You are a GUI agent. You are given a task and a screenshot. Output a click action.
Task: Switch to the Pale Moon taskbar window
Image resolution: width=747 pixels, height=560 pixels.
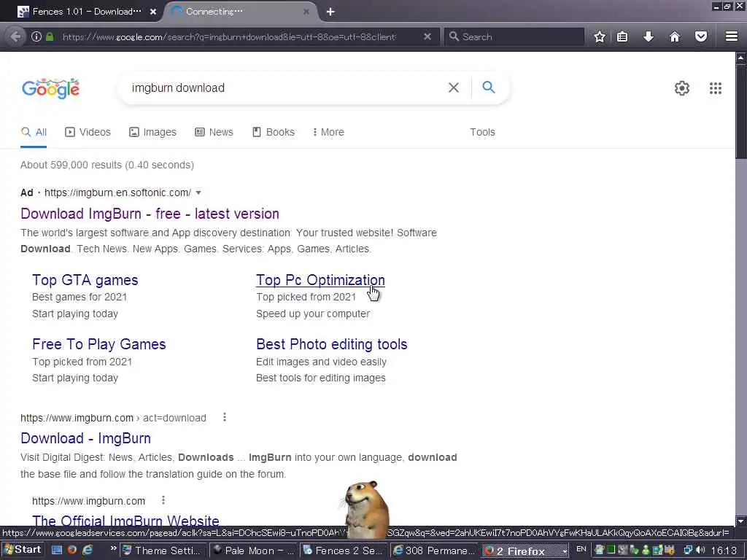253,551
